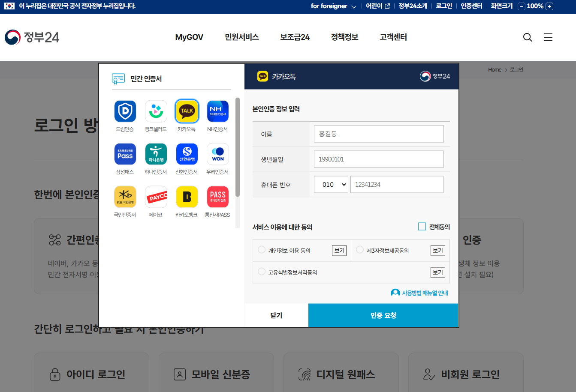View 고유식별정보처리동의 via 보기

click(x=438, y=272)
